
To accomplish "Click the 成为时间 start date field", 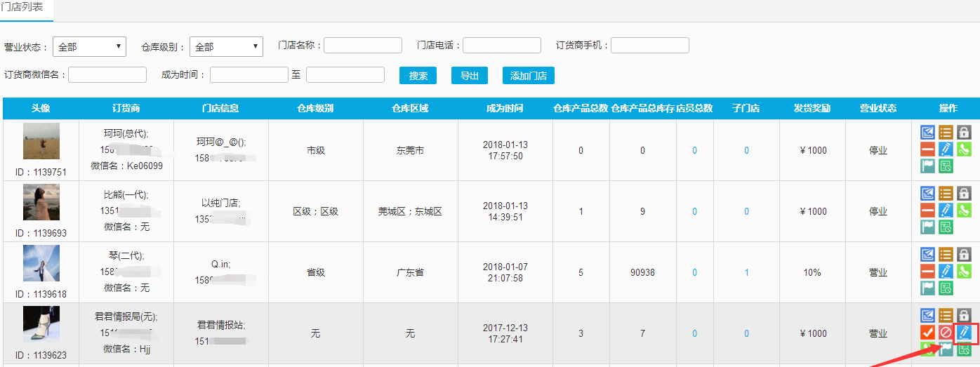I will 249,75.
